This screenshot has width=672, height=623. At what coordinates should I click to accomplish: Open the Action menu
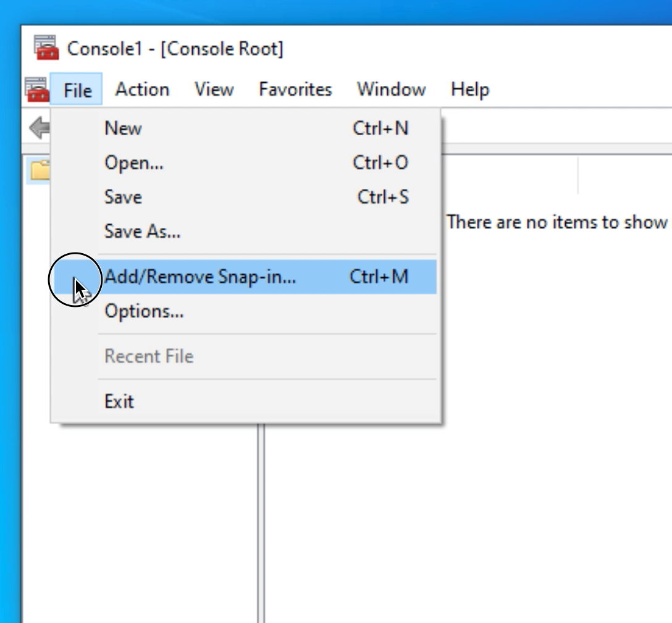(x=142, y=90)
